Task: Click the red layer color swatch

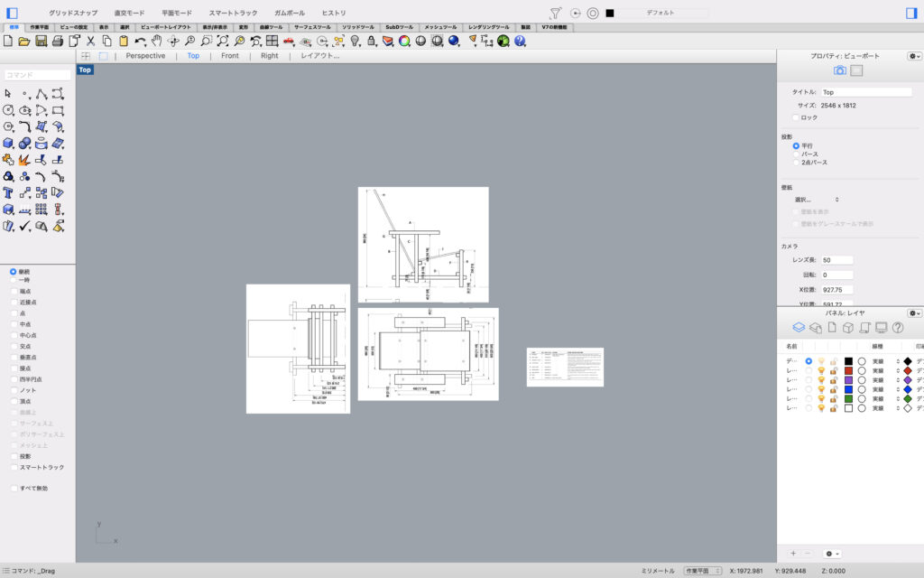Action: coord(848,370)
